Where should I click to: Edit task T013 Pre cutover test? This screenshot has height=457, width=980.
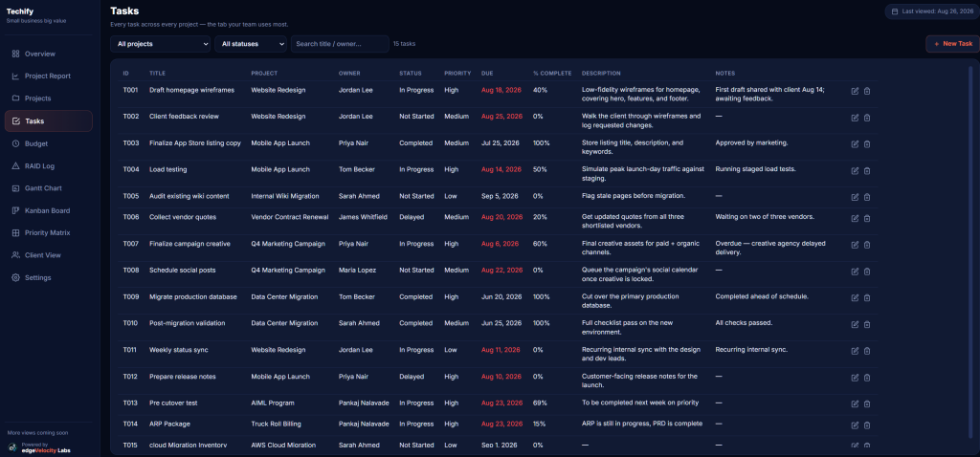tap(855, 403)
